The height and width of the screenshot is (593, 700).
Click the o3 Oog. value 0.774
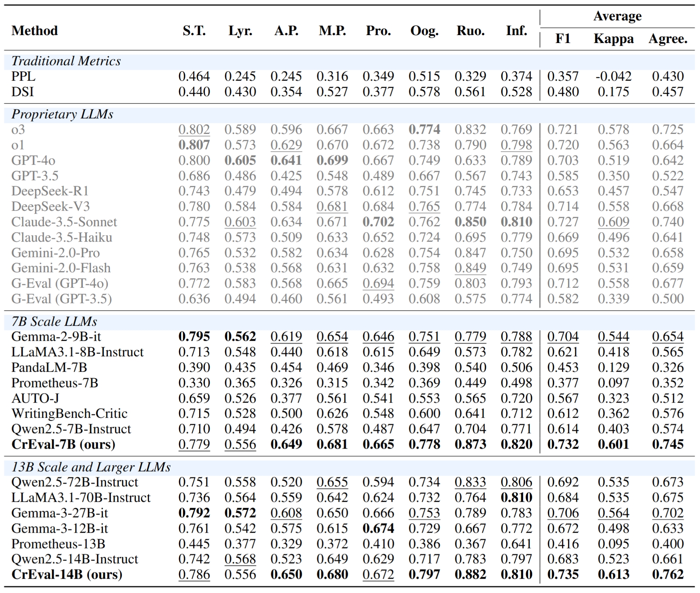[424, 130]
